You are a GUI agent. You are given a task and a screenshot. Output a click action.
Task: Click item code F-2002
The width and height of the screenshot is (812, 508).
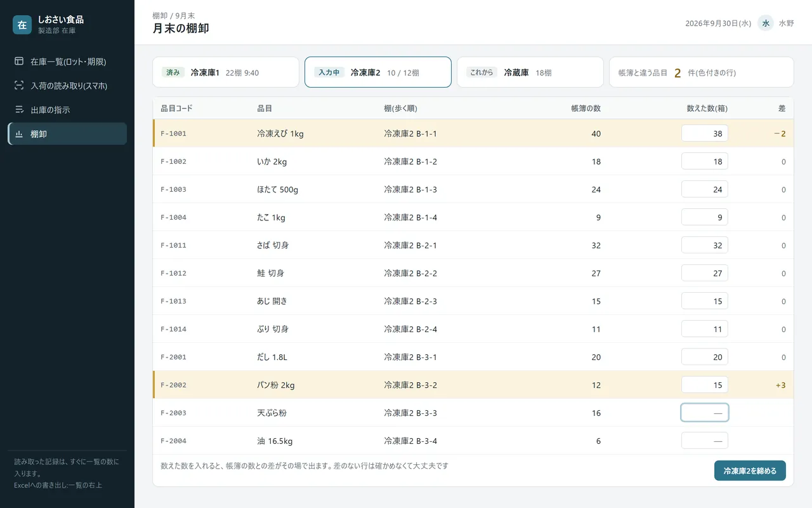tap(173, 385)
